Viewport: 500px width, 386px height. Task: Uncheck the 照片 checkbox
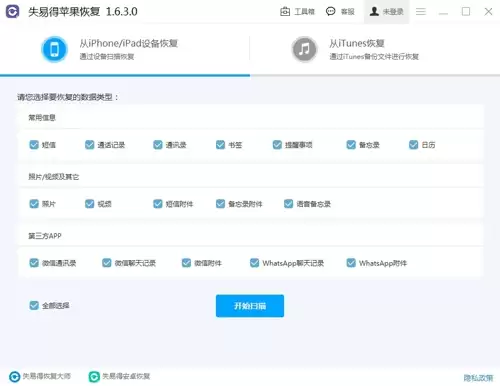pos(34,204)
